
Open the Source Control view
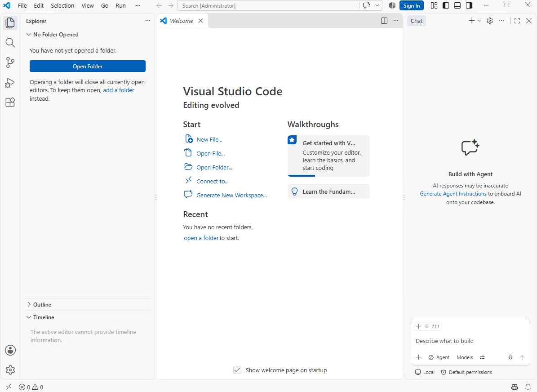coord(10,62)
